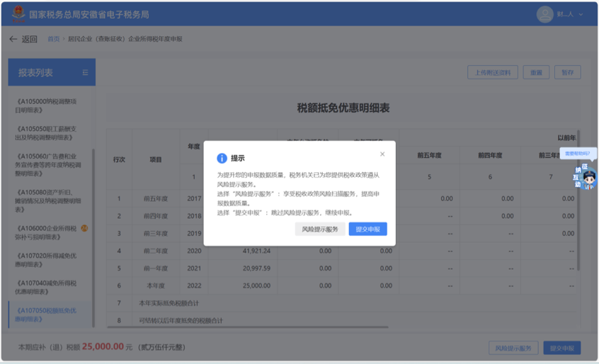Click cell 25,000.00 in 2022 row
599x364 pixels.
pyautogui.click(x=256, y=285)
